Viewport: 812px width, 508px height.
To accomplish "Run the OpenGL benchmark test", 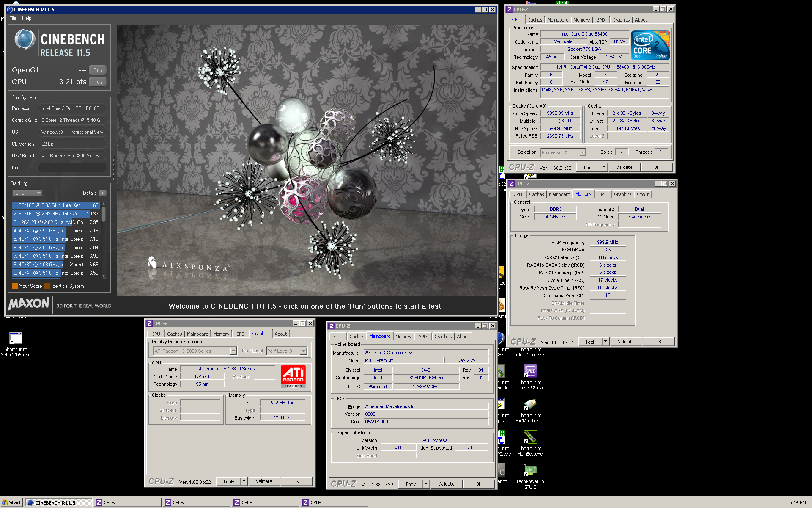I will [x=98, y=70].
